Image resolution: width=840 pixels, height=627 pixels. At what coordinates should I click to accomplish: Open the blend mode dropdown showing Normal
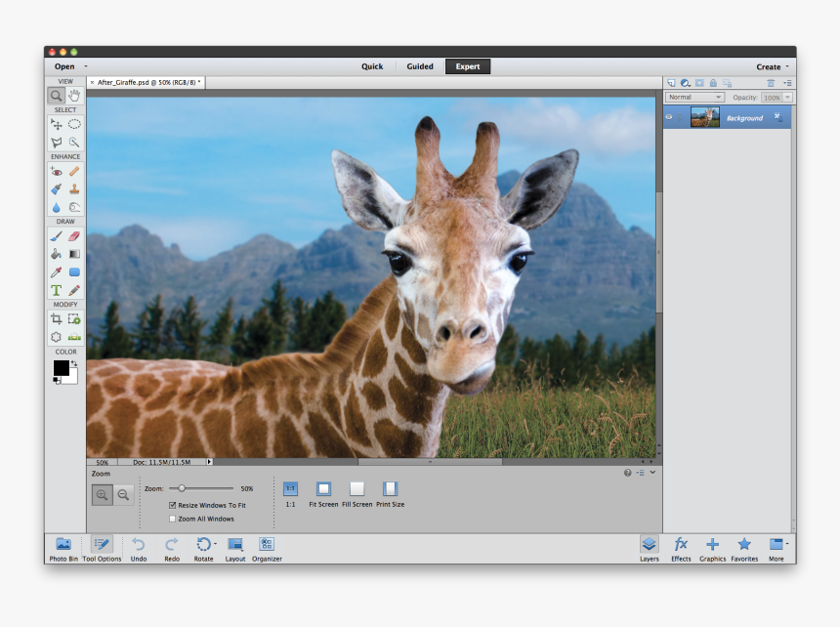coord(693,97)
